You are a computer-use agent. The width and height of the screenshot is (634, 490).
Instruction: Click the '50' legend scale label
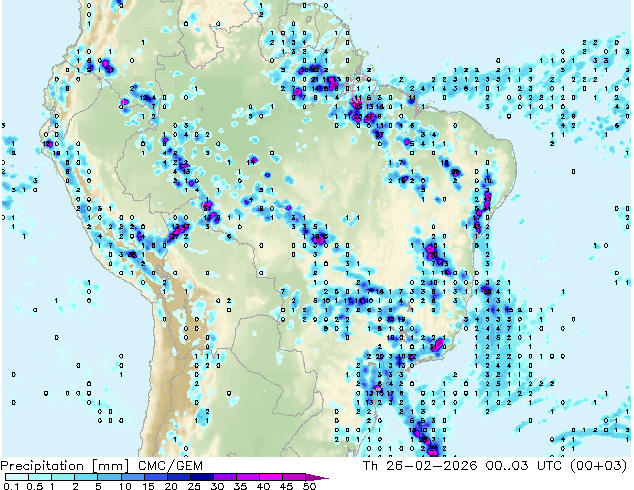(x=310, y=486)
